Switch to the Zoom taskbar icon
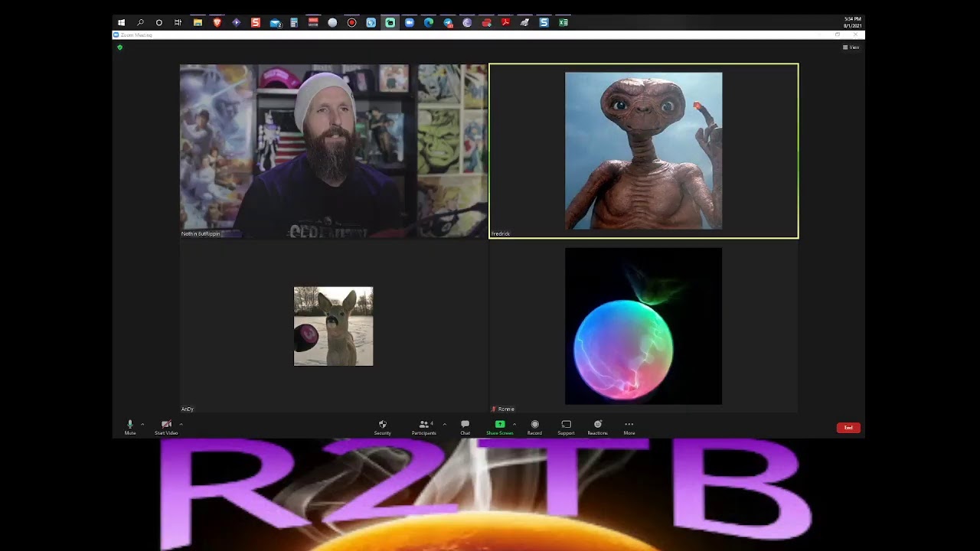 pyautogui.click(x=410, y=23)
